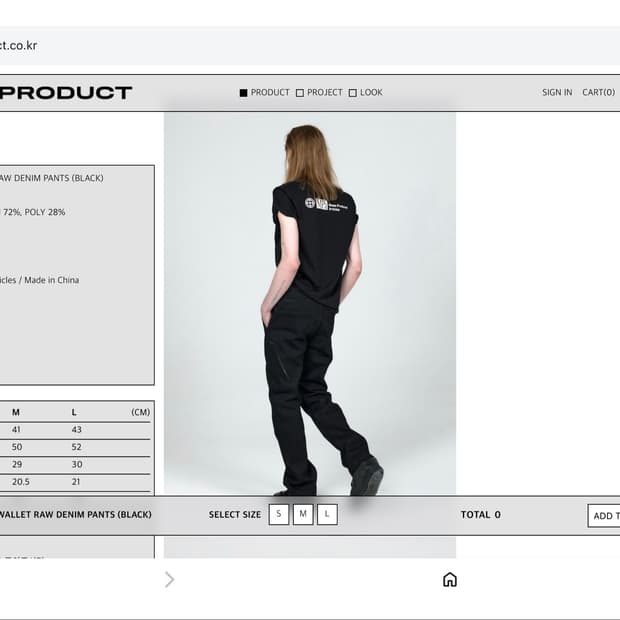Open the LOOK menu item

(x=371, y=93)
